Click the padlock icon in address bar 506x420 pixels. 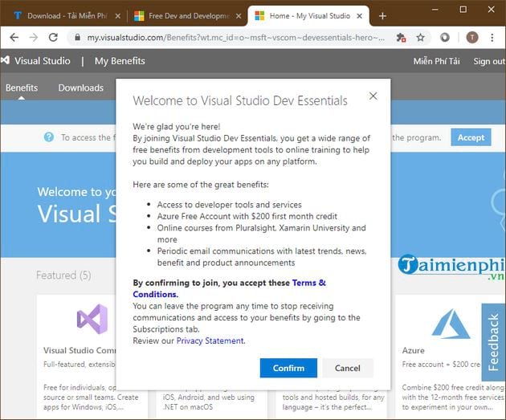pos(77,38)
